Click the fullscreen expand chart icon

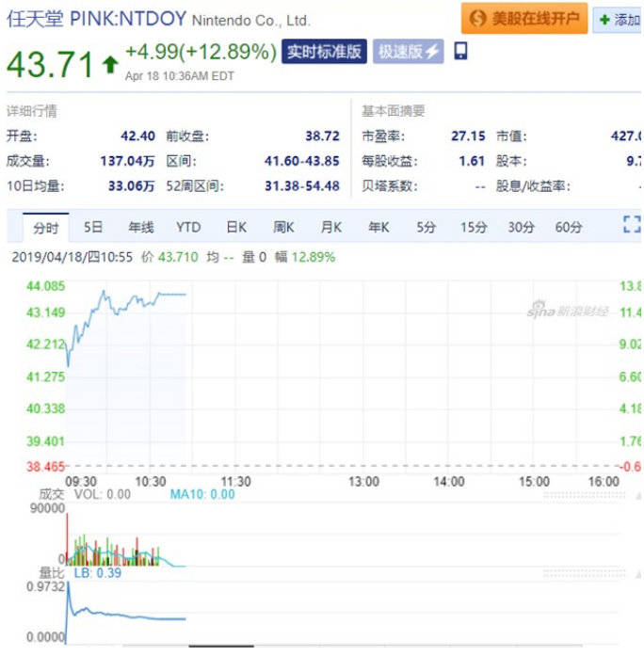tap(632, 224)
